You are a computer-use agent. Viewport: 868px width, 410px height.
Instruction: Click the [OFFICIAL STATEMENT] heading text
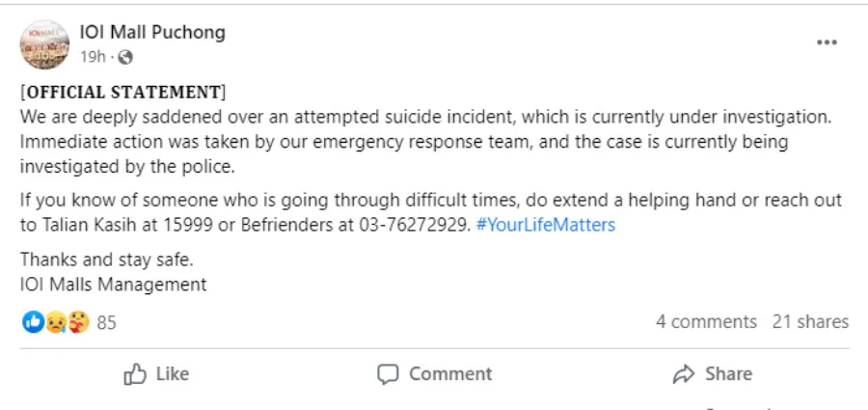click(123, 94)
